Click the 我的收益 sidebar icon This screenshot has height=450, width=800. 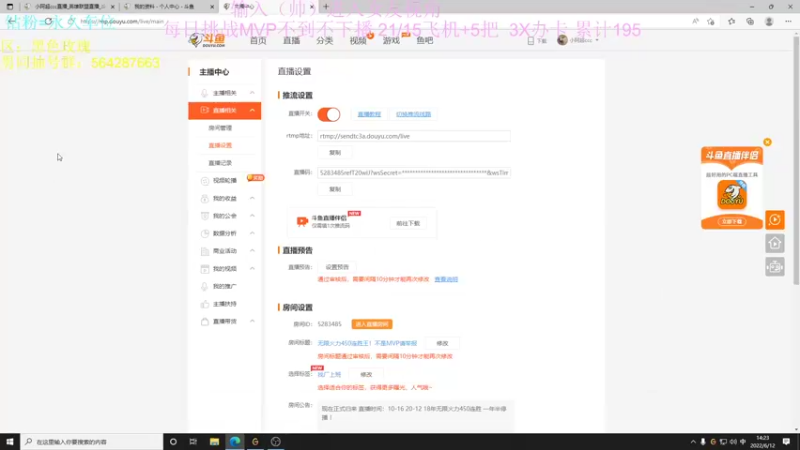(205, 198)
